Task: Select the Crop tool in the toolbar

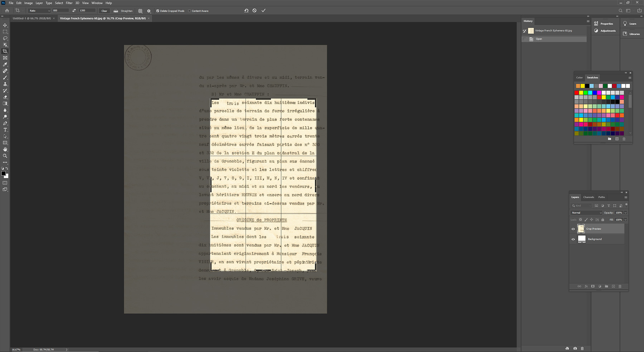Action: [5, 51]
